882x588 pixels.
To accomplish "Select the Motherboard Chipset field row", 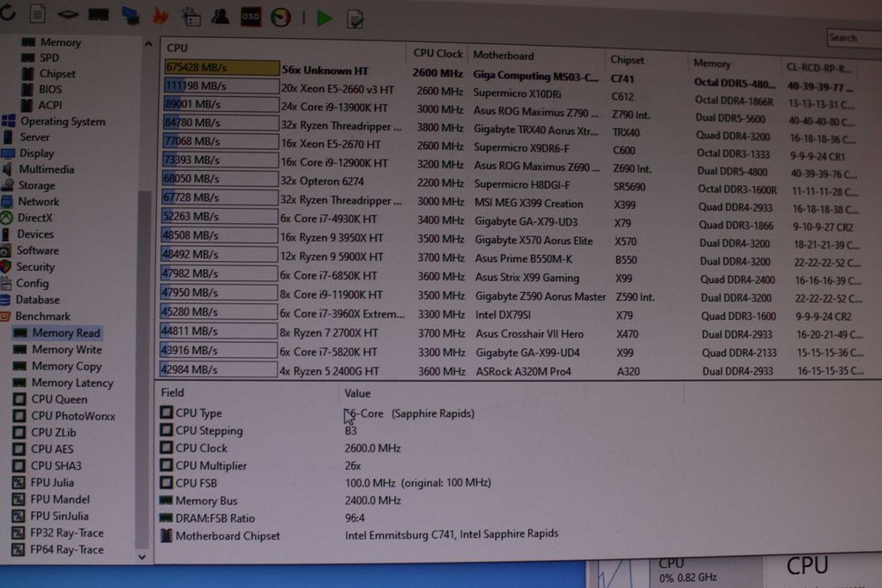I will 360,536.
